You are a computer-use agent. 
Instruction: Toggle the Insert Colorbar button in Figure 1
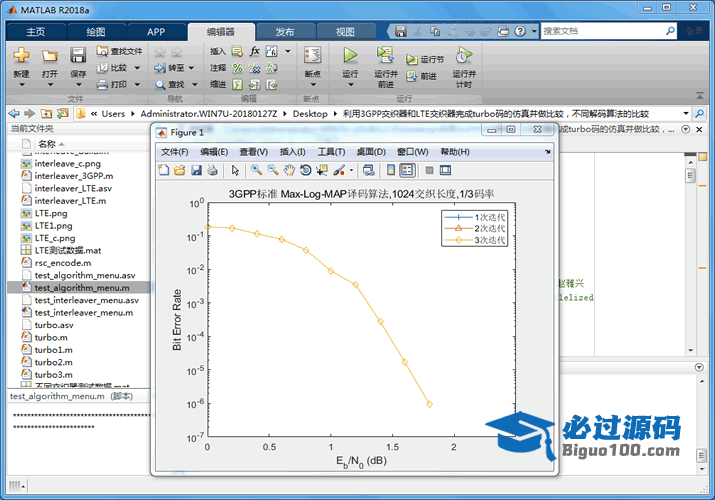point(391,170)
